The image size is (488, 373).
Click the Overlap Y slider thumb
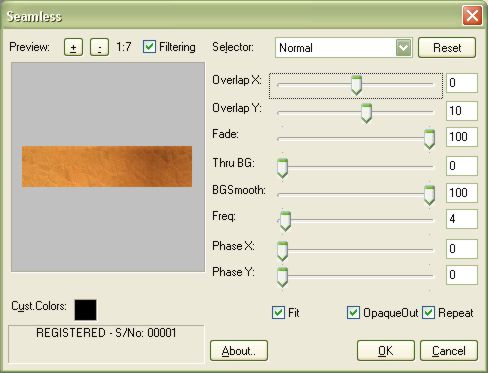point(366,113)
